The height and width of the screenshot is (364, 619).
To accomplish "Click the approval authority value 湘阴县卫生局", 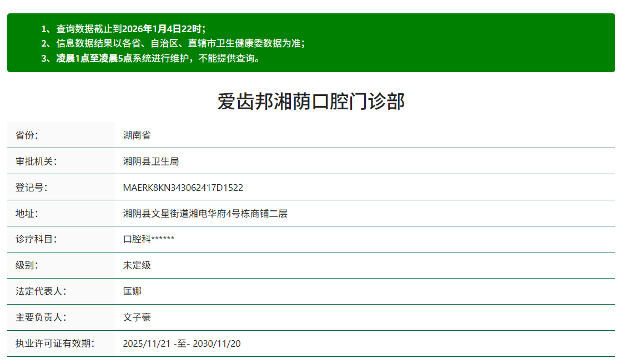I will tap(150, 161).
